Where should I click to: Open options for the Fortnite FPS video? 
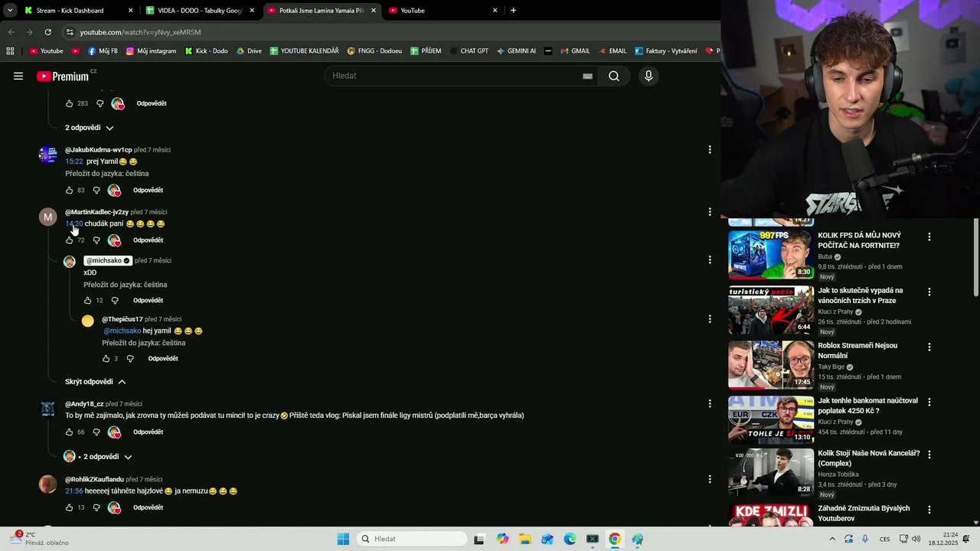click(929, 236)
